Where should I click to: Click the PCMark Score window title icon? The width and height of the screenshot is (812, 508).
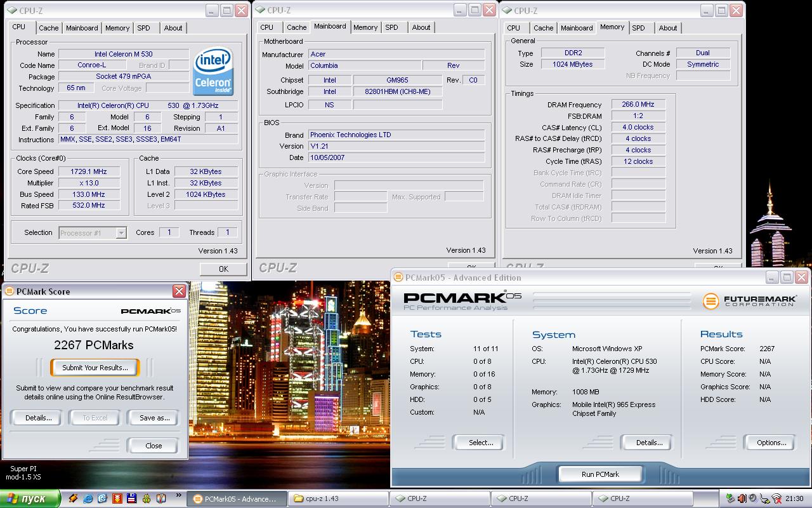click(10, 291)
